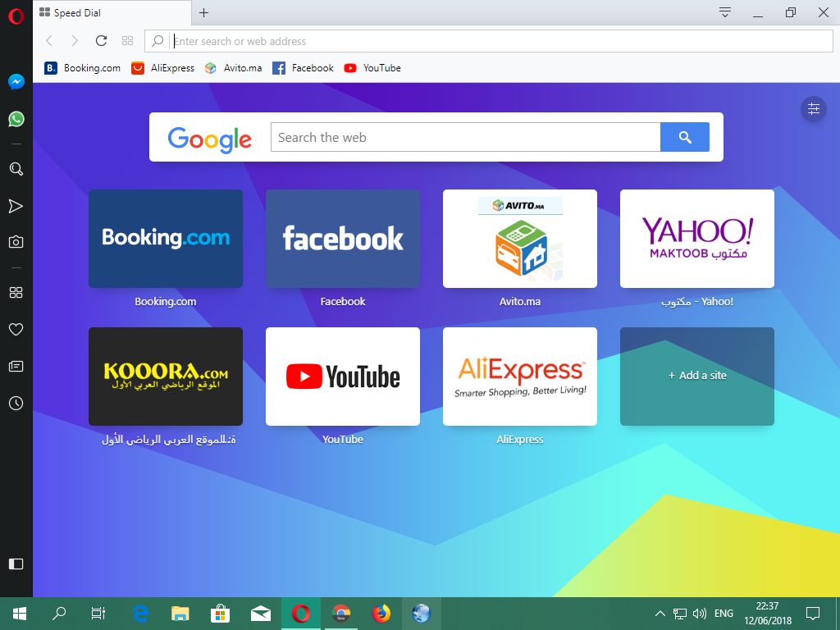Click the Opera icon on the taskbar
Screen dimensions: 840x630
pos(301,614)
